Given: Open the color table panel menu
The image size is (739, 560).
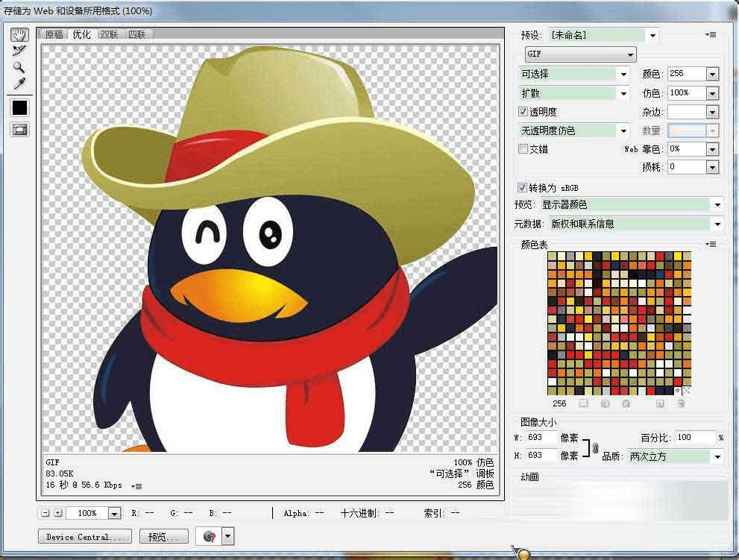Looking at the screenshot, I should (711, 244).
